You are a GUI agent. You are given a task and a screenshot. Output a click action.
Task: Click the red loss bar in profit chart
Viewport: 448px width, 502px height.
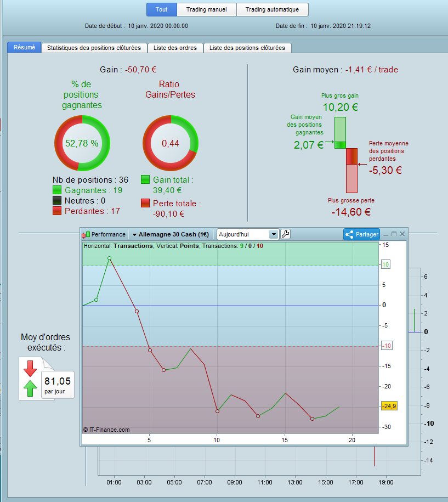point(351,171)
